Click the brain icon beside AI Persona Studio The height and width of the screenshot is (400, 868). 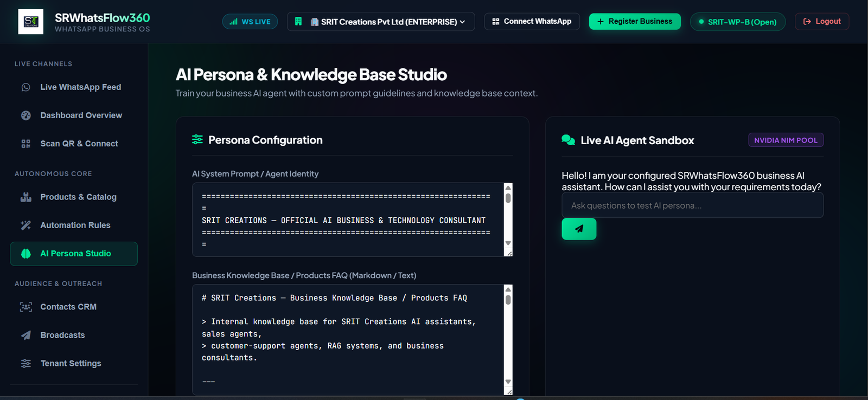coord(25,254)
